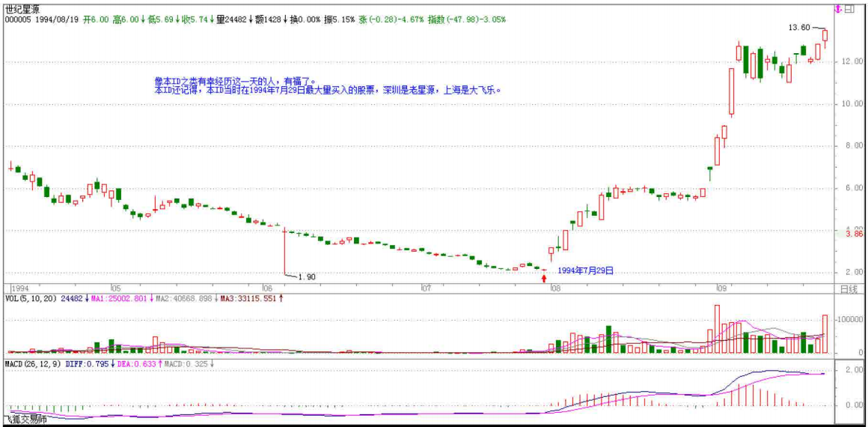Click the 13.60 high price label
Image resolution: width=868 pixels, height=427 pixels.
pyautogui.click(x=798, y=27)
